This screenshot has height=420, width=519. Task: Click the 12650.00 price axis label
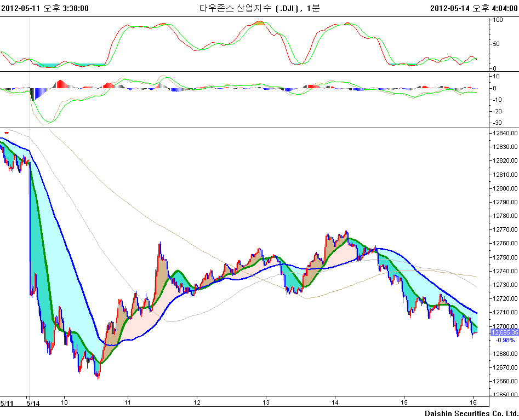(505, 395)
